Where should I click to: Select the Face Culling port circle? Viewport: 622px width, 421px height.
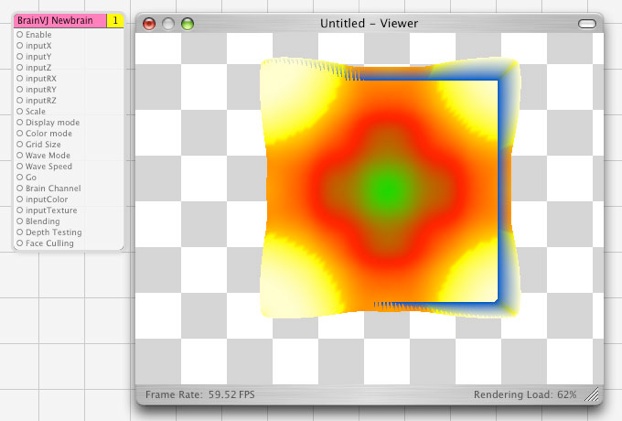tap(19, 243)
